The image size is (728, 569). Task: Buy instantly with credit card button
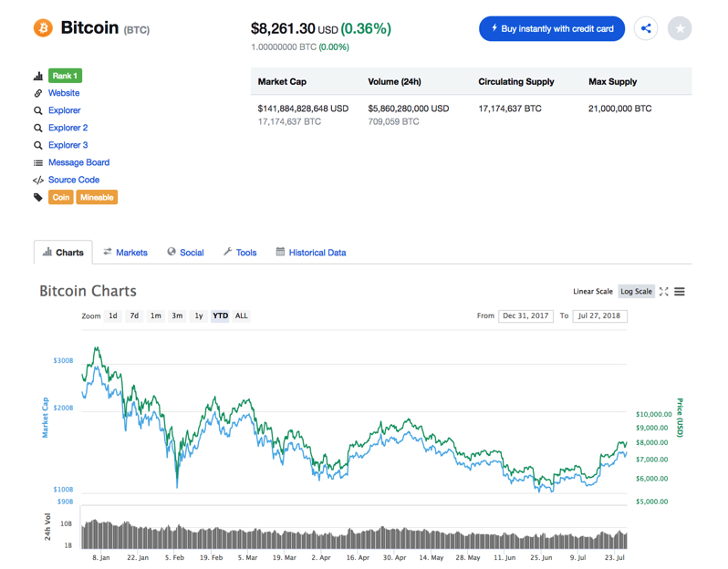552,29
